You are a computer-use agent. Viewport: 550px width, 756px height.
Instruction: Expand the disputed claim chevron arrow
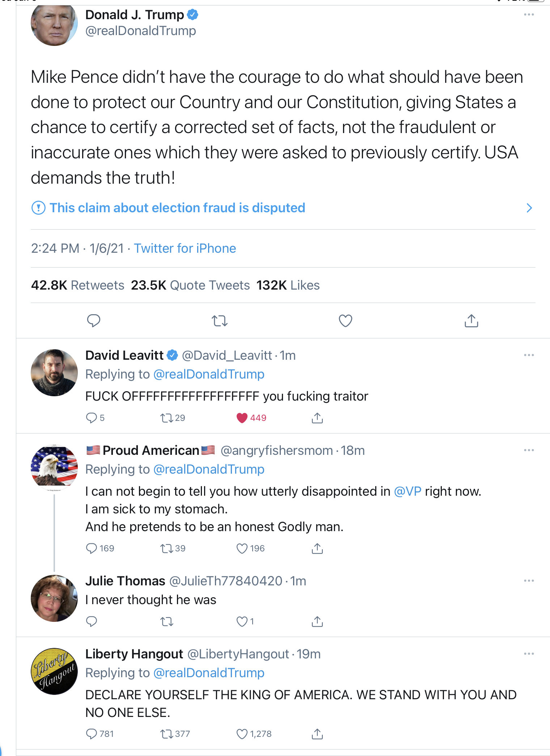pyautogui.click(x=529, y=208)
